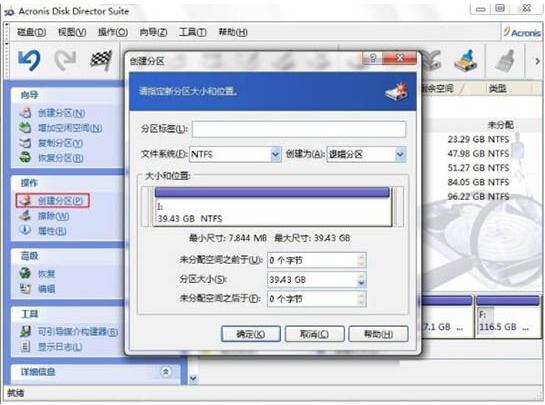Click 增加空闲空间(N) wizard icon
This screenshot has width=545, height=405.
25,128
